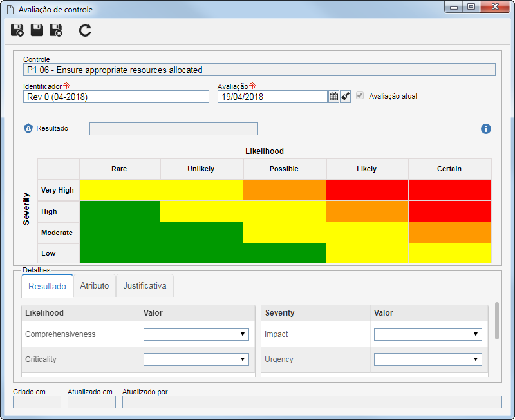Click the Controle field
The image size is (515, 420).
click(259, 70)
